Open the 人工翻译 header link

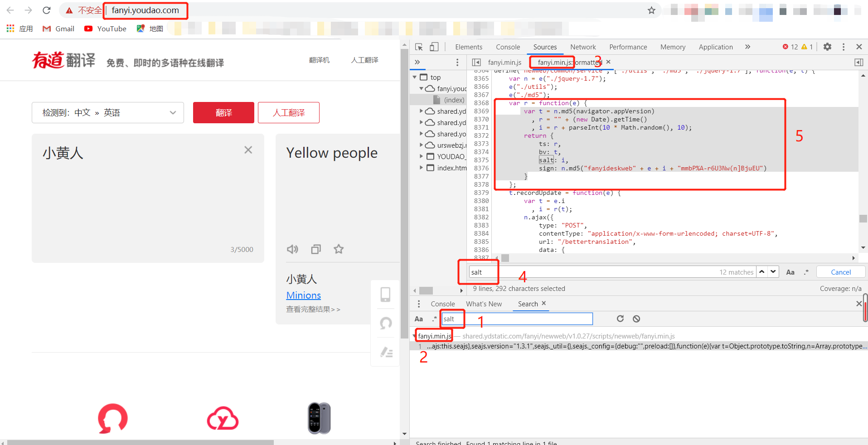(x=364, y=60)
